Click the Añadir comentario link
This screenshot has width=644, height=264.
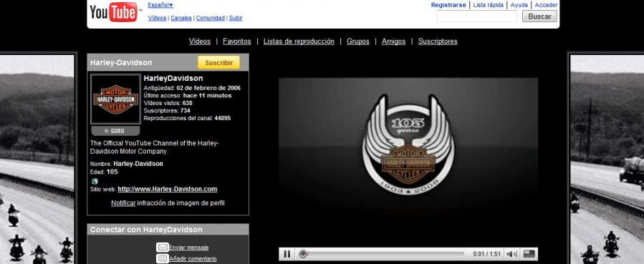pyautogui.click(x=193, y=259)
